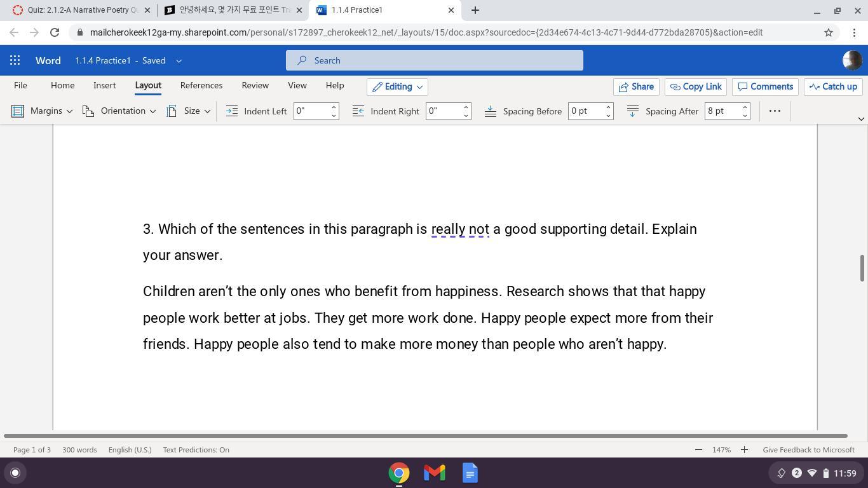Viewport: 868px width, 488px height.
Task: Select the Layout ribbon tab
Action: 148,86
